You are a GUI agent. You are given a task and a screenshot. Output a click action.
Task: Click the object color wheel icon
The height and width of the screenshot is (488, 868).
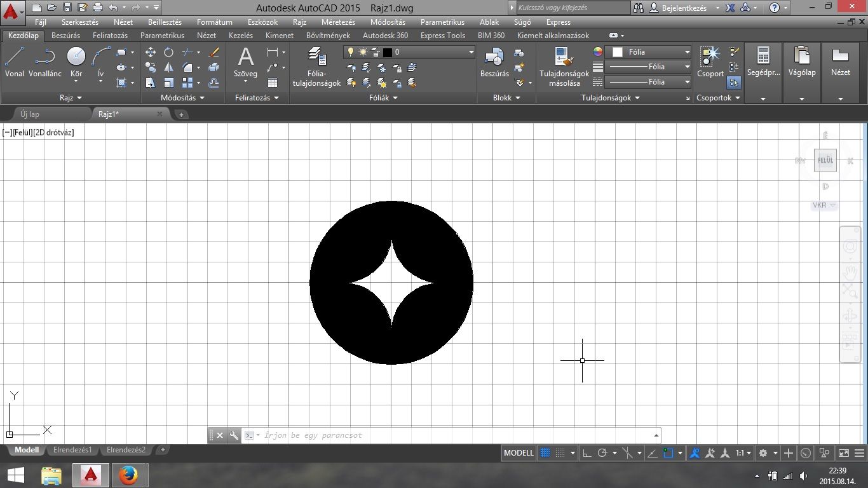pos(597,52)
